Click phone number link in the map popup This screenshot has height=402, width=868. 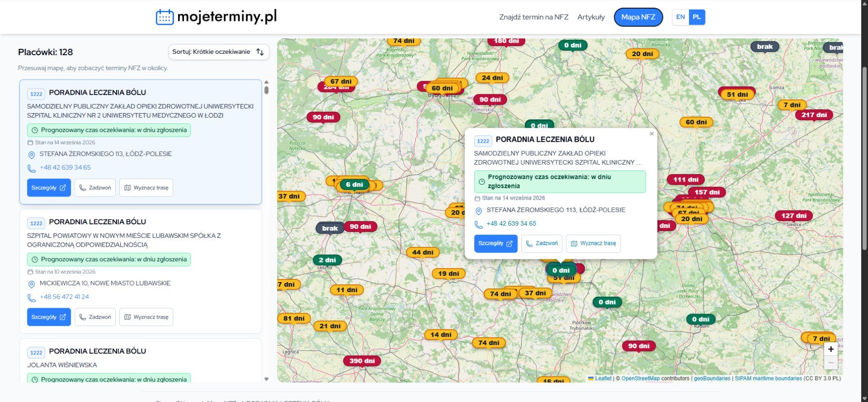pyautogui.click(x=511, y=224)
